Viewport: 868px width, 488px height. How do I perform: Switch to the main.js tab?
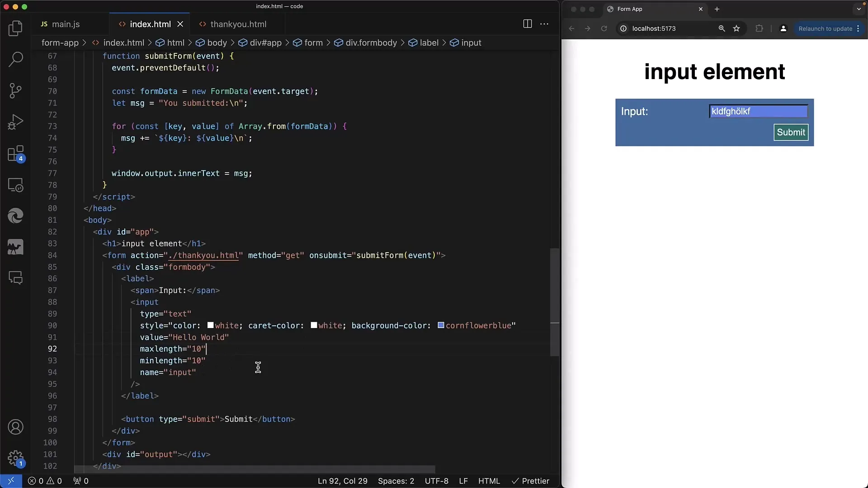point(66,24)
